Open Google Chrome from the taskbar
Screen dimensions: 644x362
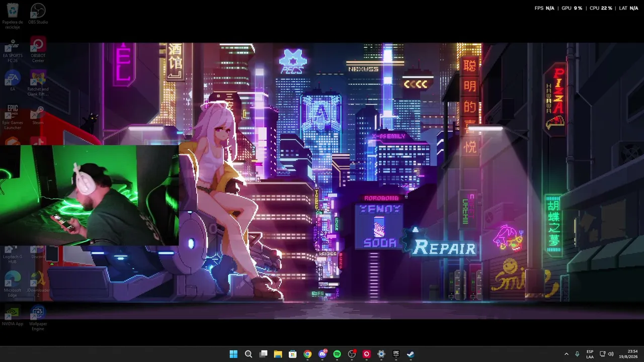pos(307,354)
